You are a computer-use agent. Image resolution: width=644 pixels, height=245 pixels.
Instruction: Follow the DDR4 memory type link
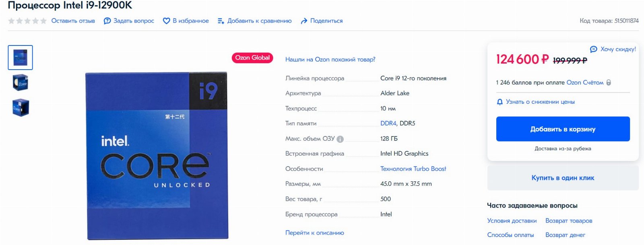388,124
